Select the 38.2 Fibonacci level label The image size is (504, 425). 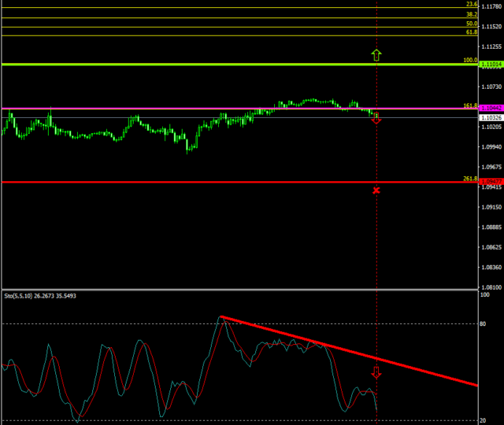(471, 14)
